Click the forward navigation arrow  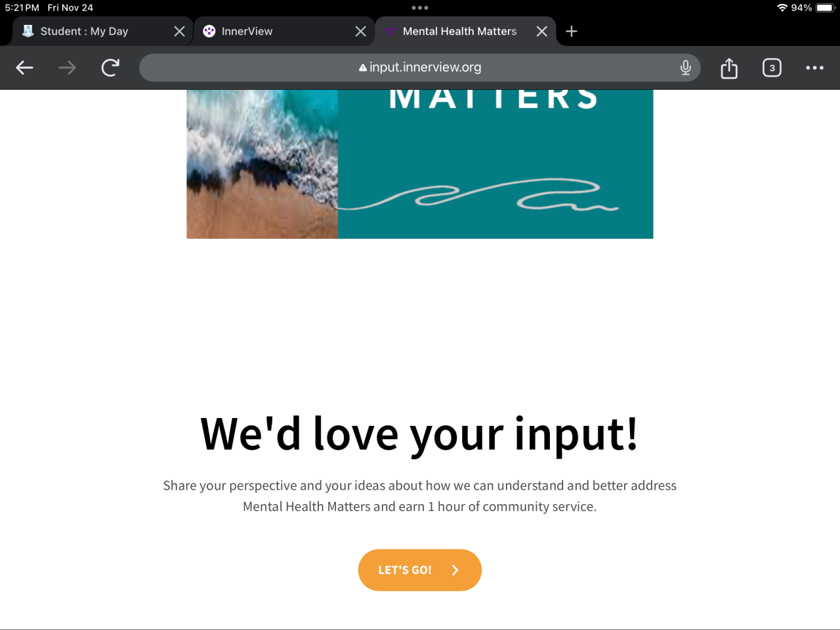tap(67, 68)
